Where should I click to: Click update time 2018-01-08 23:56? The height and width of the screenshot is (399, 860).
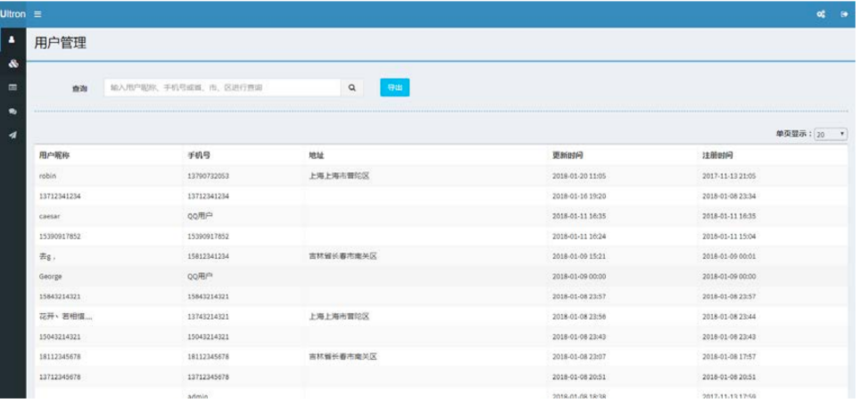point(579,317)
